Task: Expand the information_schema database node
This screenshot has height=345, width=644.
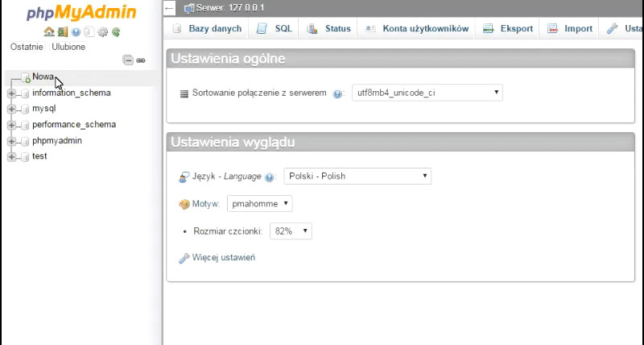Action: tap(11, 94)
